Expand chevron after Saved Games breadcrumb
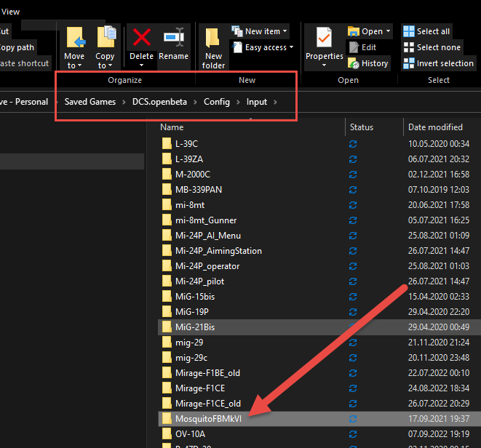 click(x=124, y=102)
